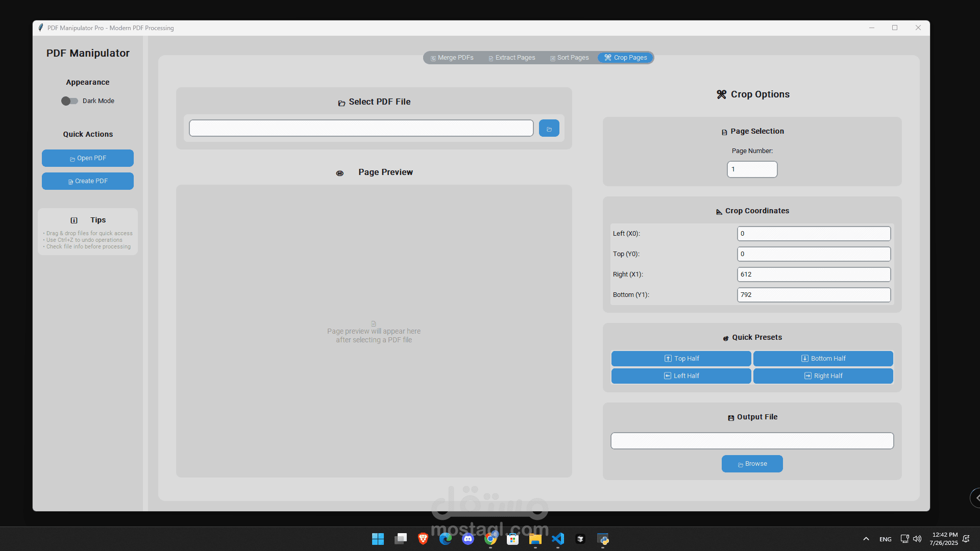This screenshot has width=980, height=551.
Task: Open Discord from the taskbar
Action: [x=468, y=539]
